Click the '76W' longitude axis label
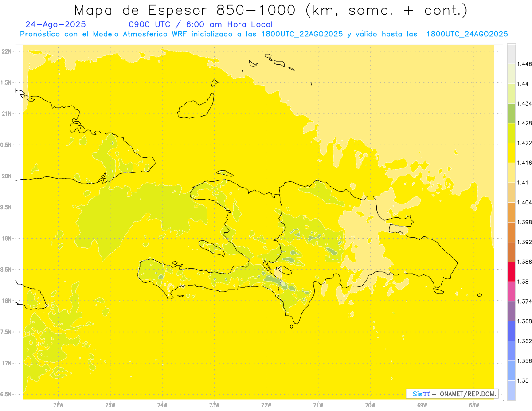 58,404
